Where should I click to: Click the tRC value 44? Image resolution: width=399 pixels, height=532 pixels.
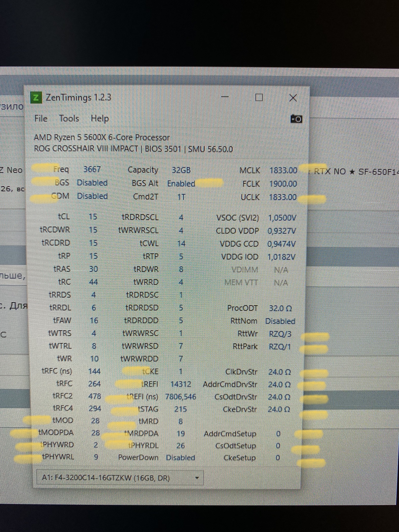tap(94, 282)
